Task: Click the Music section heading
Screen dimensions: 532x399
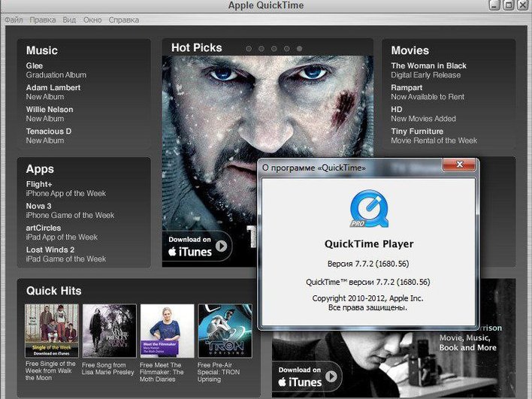Action: point(42,50)
